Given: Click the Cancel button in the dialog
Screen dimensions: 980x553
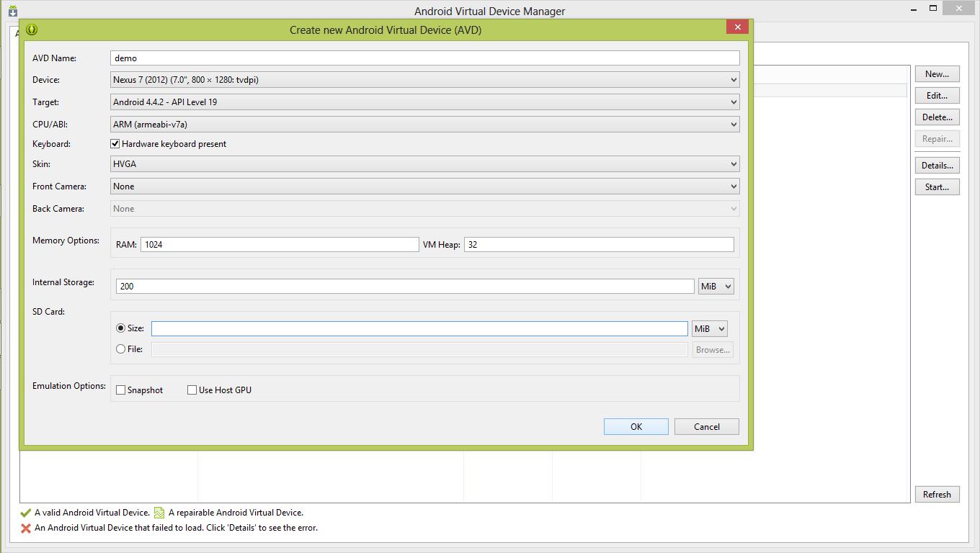Looking at the screenshot, I should [707, 427].
